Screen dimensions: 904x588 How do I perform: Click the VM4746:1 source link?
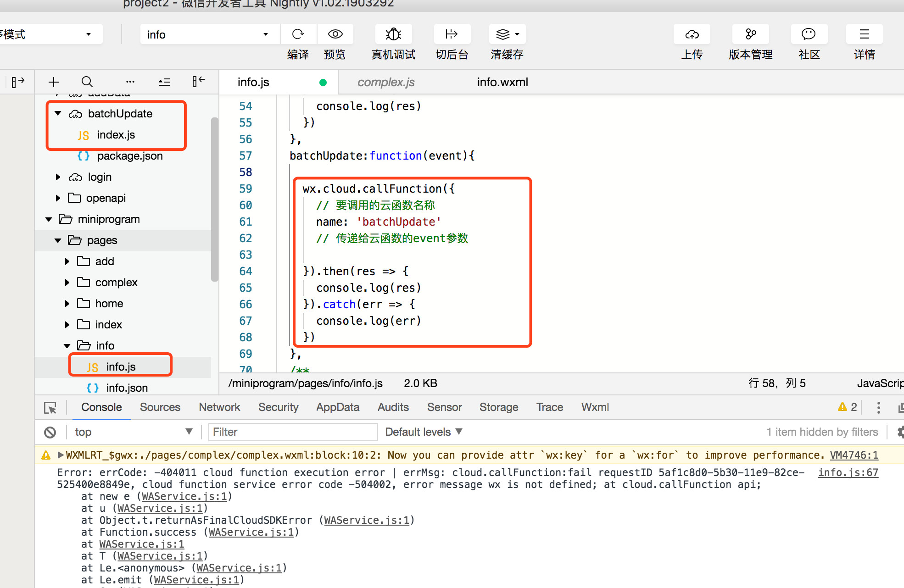pyautogui.click(x=854, y=455)
